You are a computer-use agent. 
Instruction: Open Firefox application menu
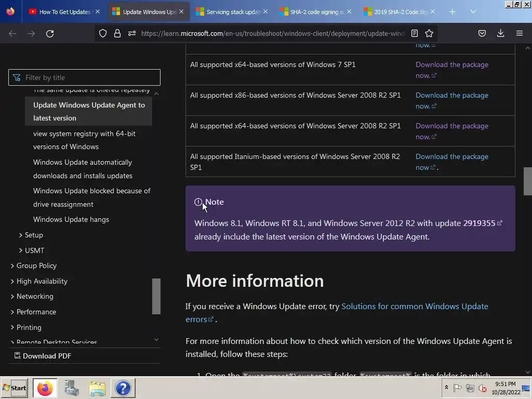pyautogui.click(x=520, y=33)
